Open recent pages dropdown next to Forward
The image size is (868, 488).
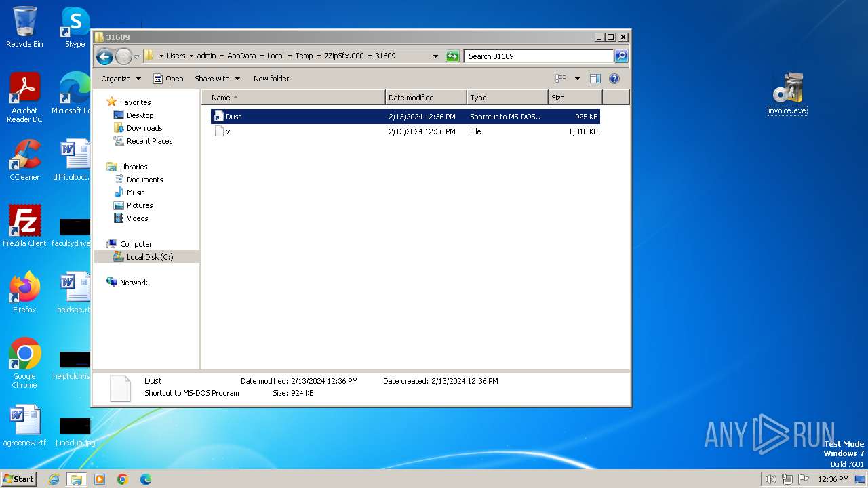137,56
